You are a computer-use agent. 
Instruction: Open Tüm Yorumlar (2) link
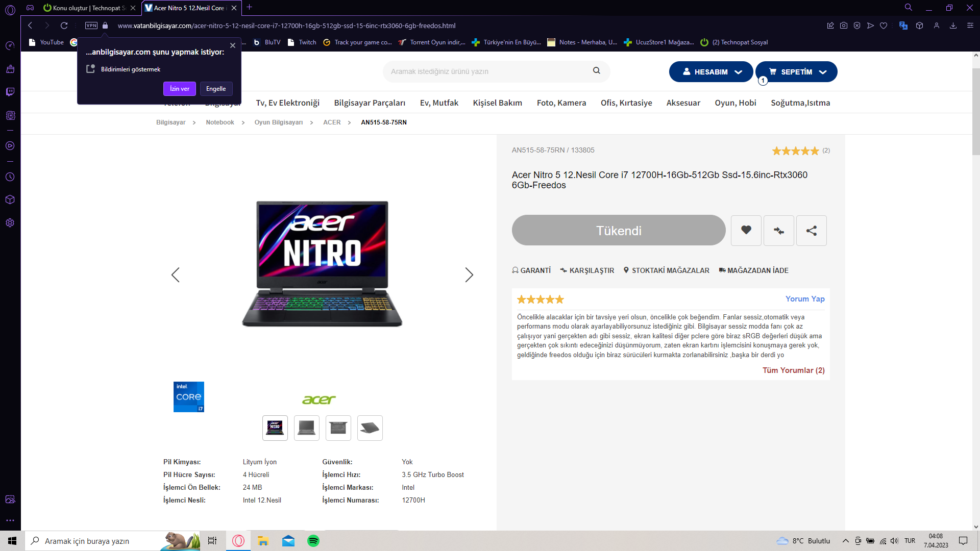point(793,370)
